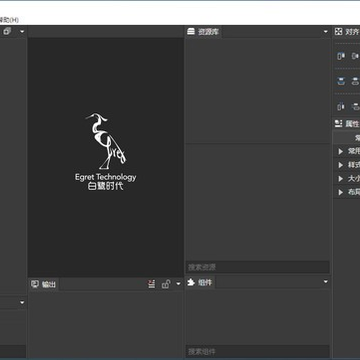Click the 搜索组件 search field
Image resolution: width=360 pixels, height=360 pixels.
[258, 352]
